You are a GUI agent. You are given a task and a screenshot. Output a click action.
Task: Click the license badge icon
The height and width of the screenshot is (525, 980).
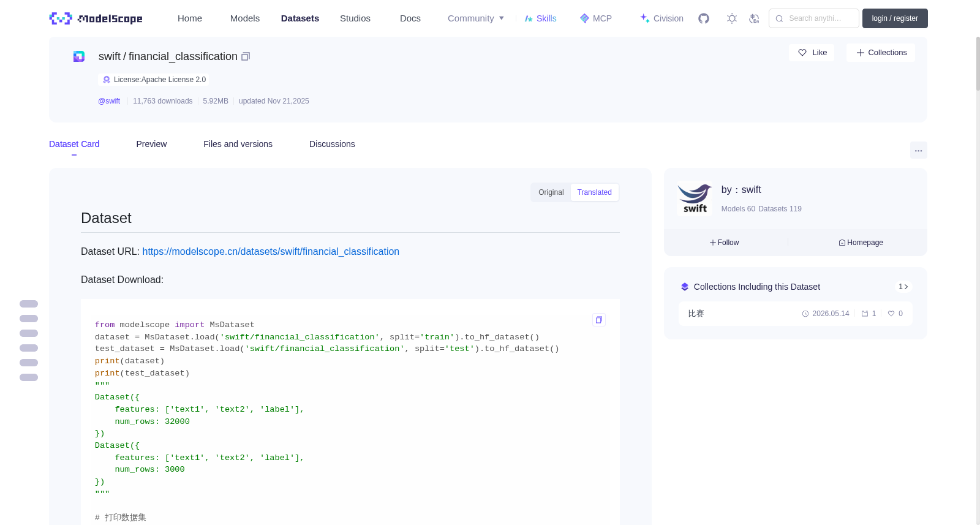(107, 80)
